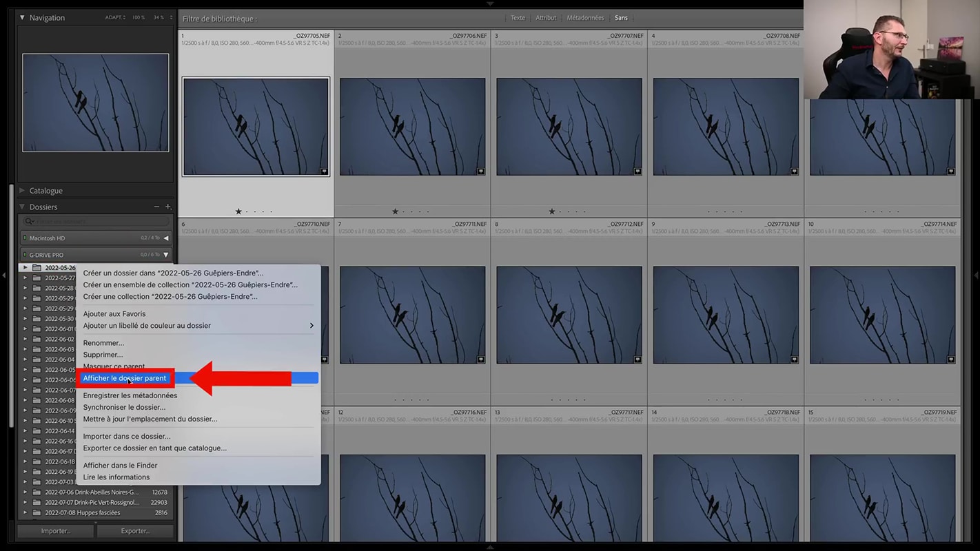Expand folder 2022-07-08 Huppes fasciées triangle
The image size is (980, 551).
click(25, 512)
